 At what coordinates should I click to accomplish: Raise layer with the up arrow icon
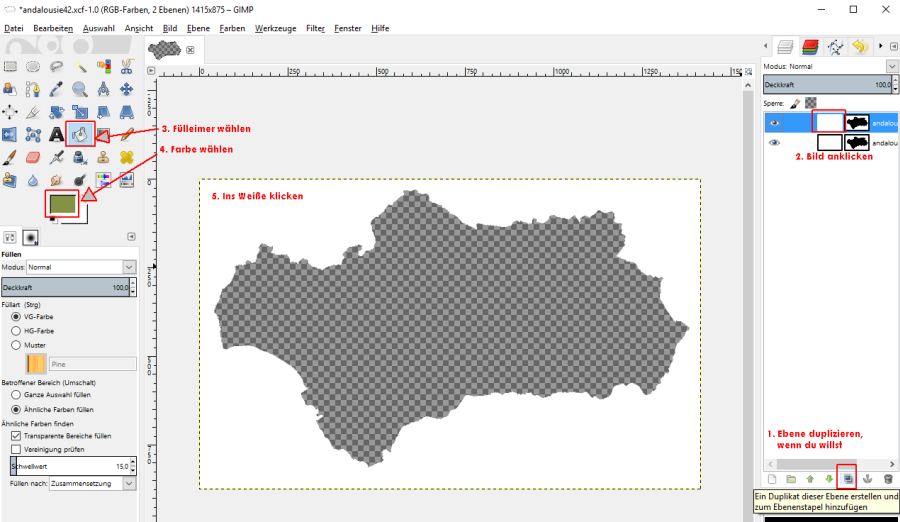pos(810,479)
